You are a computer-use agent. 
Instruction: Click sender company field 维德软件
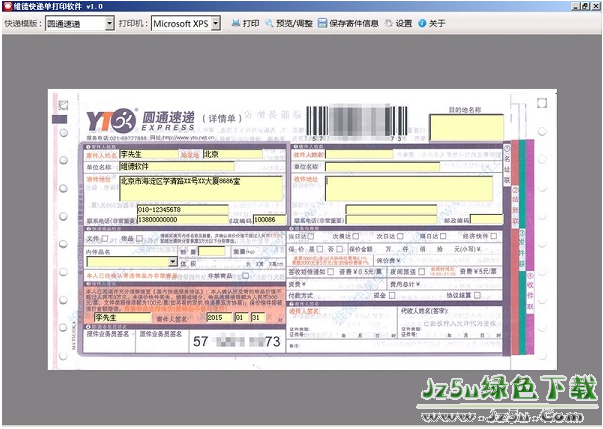point(177,166)
